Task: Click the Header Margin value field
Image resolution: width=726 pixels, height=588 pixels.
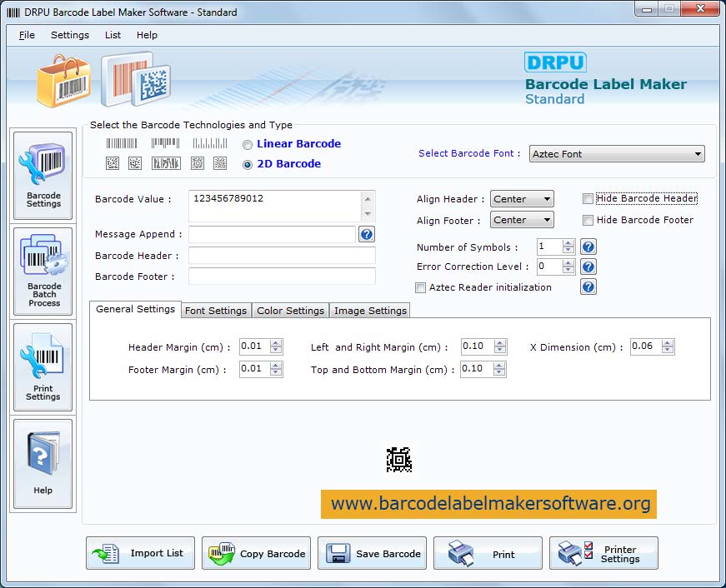Action: pos(255,346)
